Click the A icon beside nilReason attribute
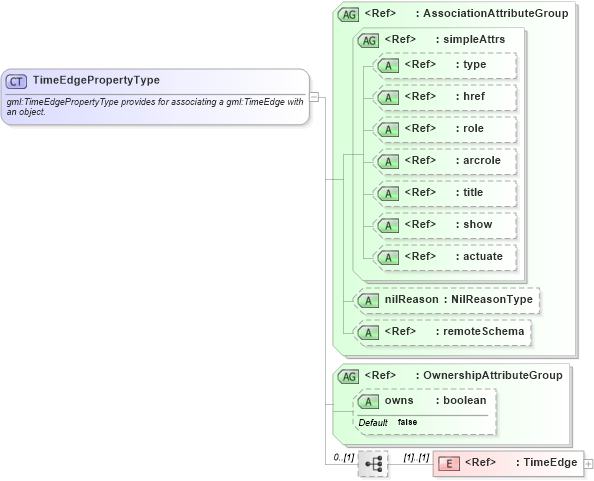 pyautogui.click(x=368, y=301)
